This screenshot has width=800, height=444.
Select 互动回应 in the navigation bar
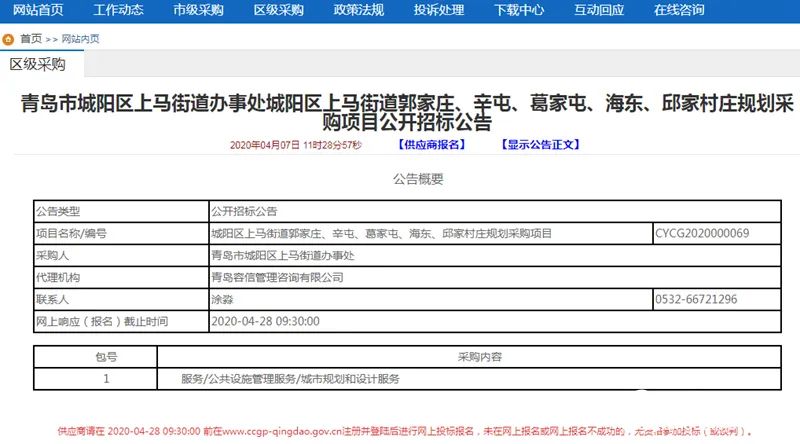click(599, 11)
